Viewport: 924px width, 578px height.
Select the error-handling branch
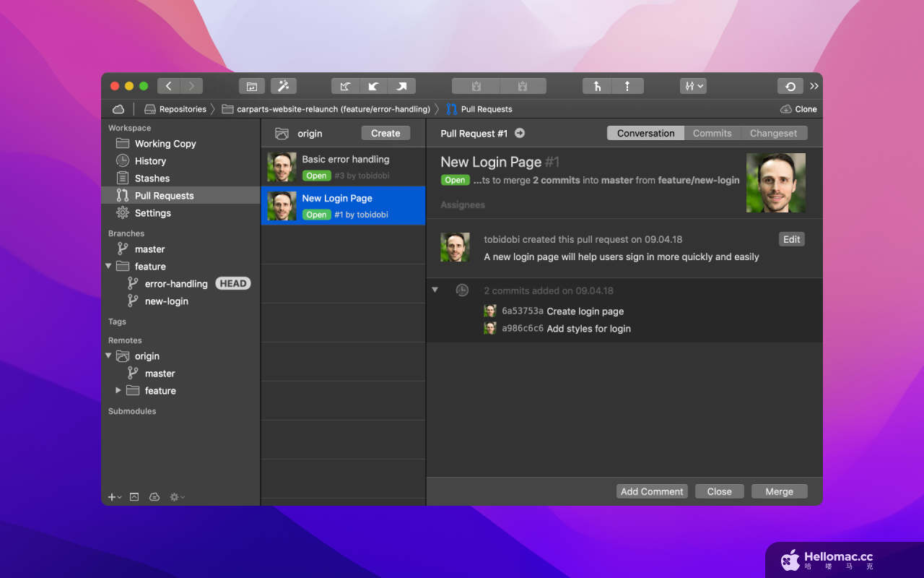coord(176,284)
